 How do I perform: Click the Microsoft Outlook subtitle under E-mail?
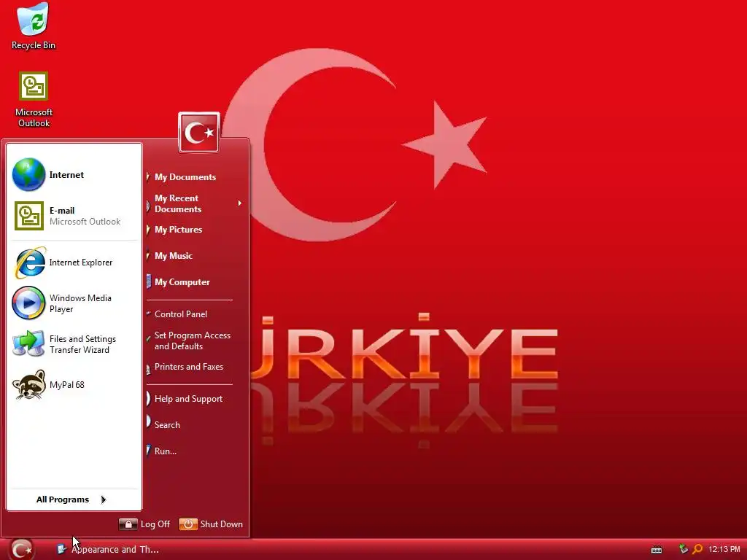point(85,222)
